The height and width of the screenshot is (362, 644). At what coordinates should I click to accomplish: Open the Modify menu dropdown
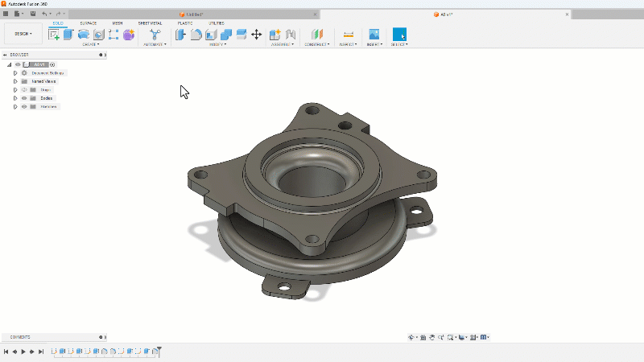coord(218,44)
